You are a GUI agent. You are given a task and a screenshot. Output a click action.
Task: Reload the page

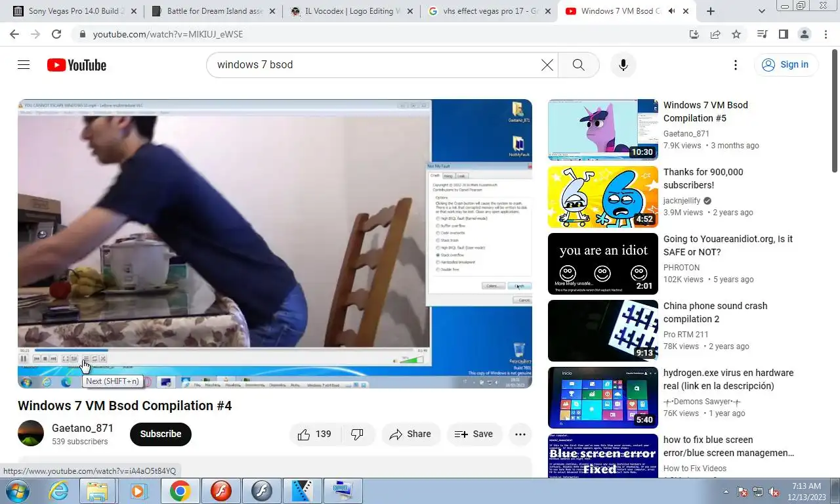(x=56, y=34)
